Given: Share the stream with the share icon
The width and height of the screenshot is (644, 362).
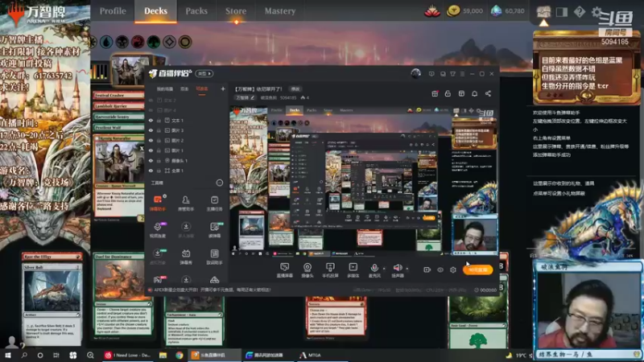Looking at the screenshot, I should point(488,93).
